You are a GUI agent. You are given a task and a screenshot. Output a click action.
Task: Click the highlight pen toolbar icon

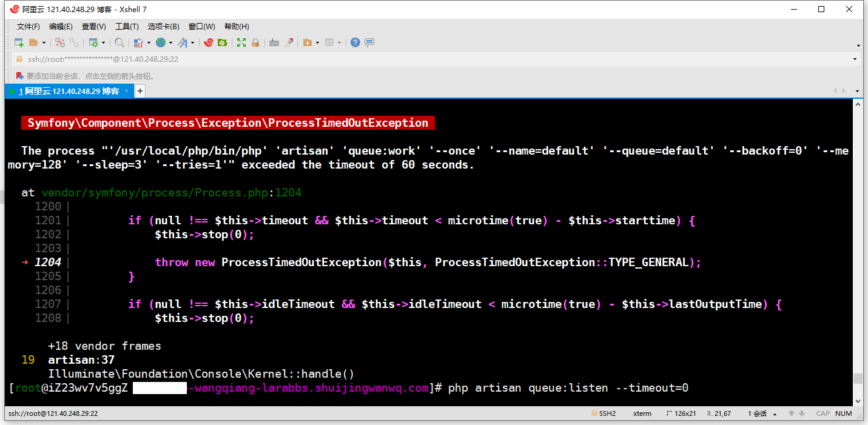click(x=289, y=42)
